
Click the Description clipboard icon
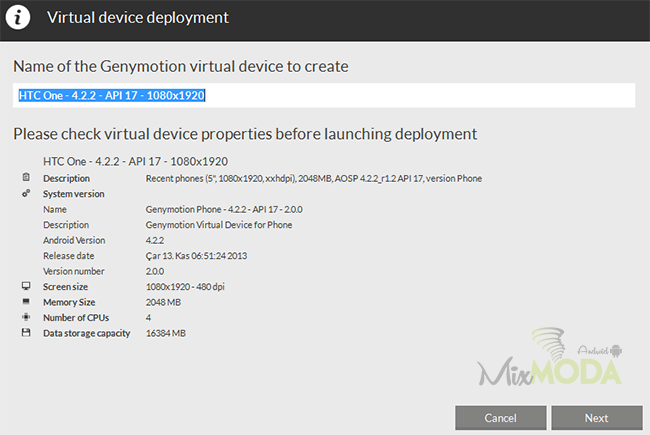click(26, 177)
